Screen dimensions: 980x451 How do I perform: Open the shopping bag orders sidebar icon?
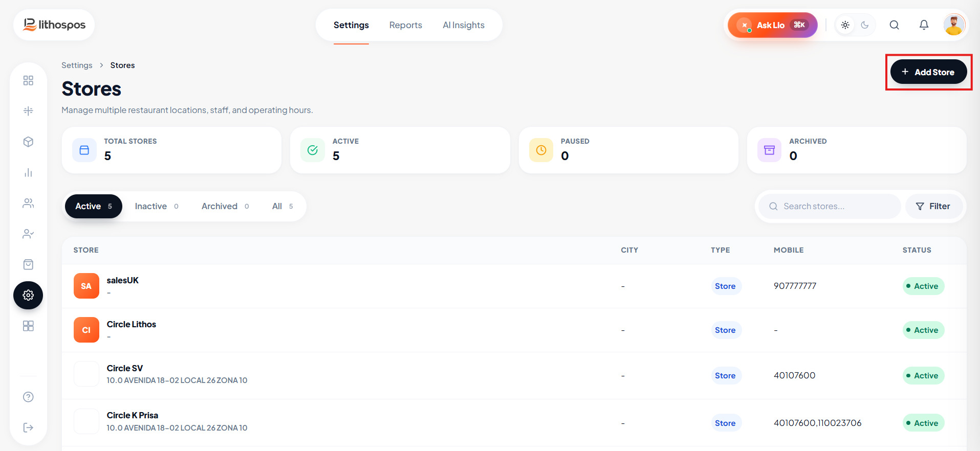tap(28, 264)
